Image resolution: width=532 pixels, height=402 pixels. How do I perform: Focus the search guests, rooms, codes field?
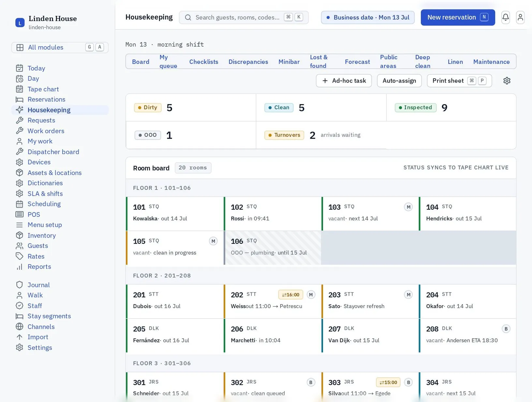pyautogui.click(x=244, y=17)
